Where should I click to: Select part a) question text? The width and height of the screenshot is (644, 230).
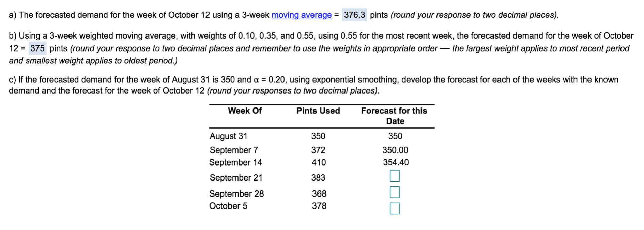point(136,15)
